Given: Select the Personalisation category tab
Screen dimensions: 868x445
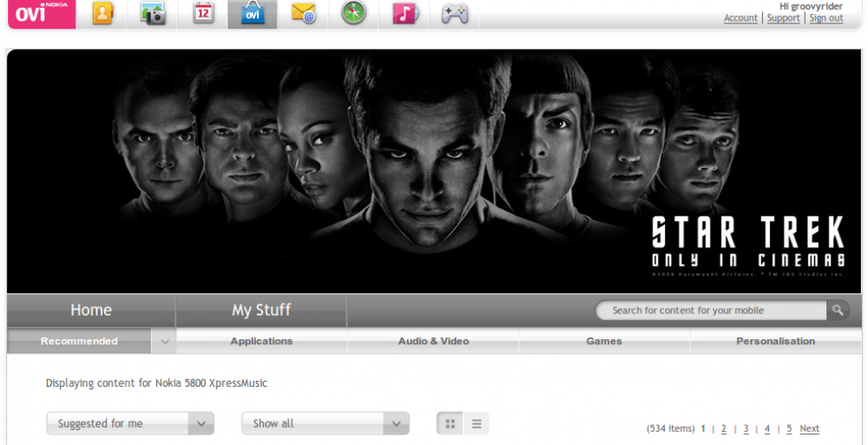Looking at the screenshot, I should (x=775, y=341).
